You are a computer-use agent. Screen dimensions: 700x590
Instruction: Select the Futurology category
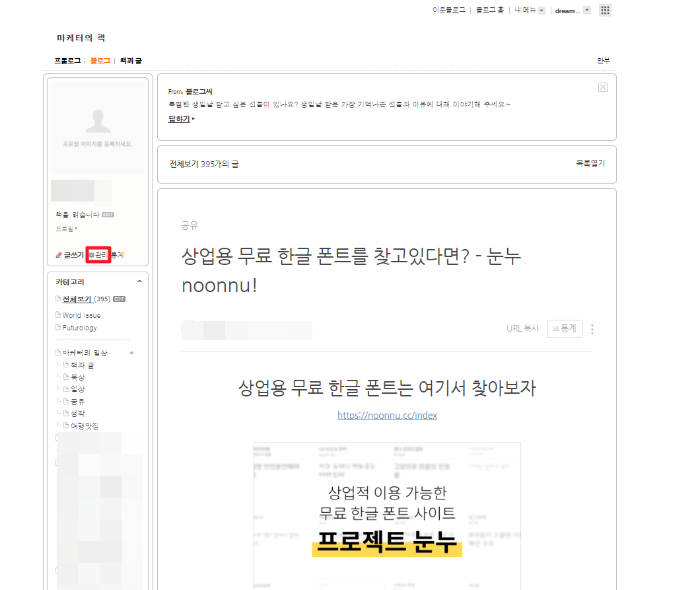(79, 328)
